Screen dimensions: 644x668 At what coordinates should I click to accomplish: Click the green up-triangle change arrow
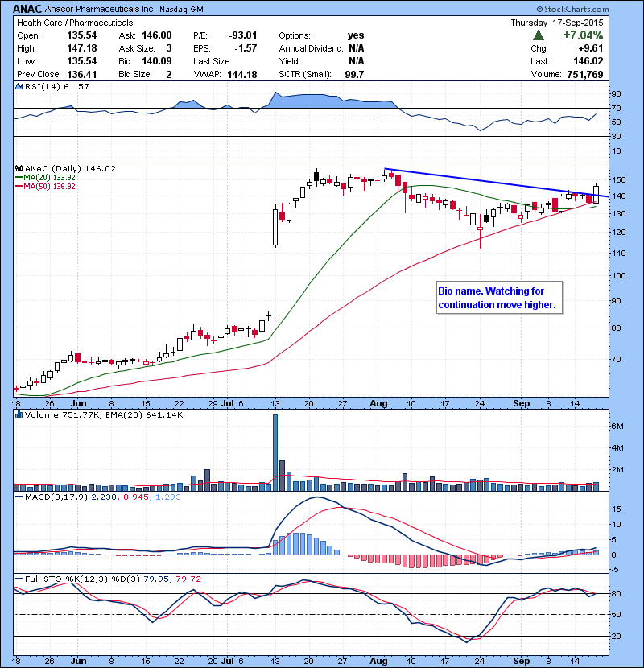point(539,35)
